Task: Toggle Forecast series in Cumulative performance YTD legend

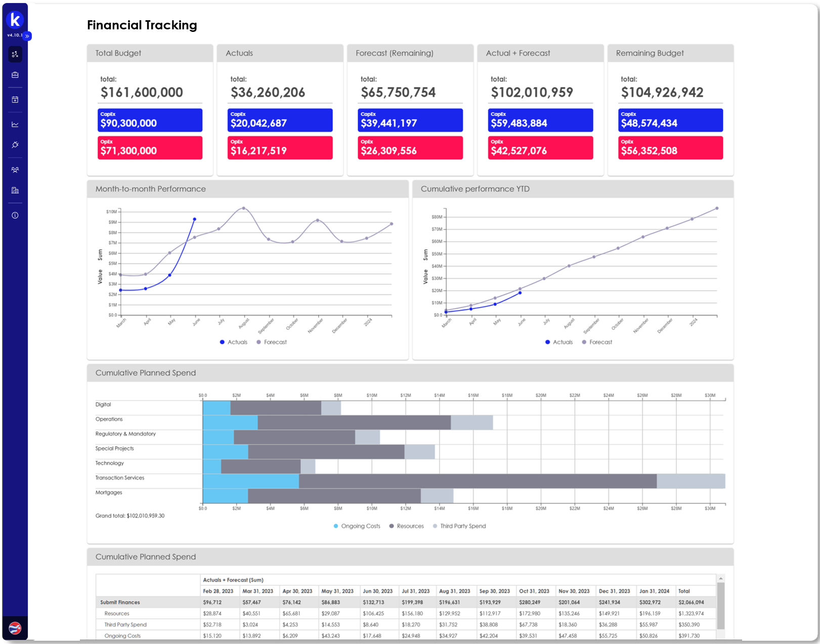Action: point(597,342)
